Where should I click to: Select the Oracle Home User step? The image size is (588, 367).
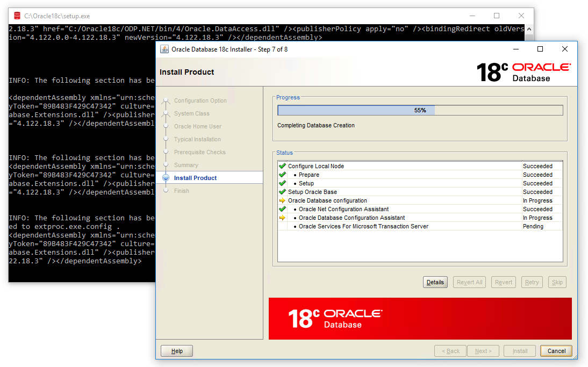(198, 126)
